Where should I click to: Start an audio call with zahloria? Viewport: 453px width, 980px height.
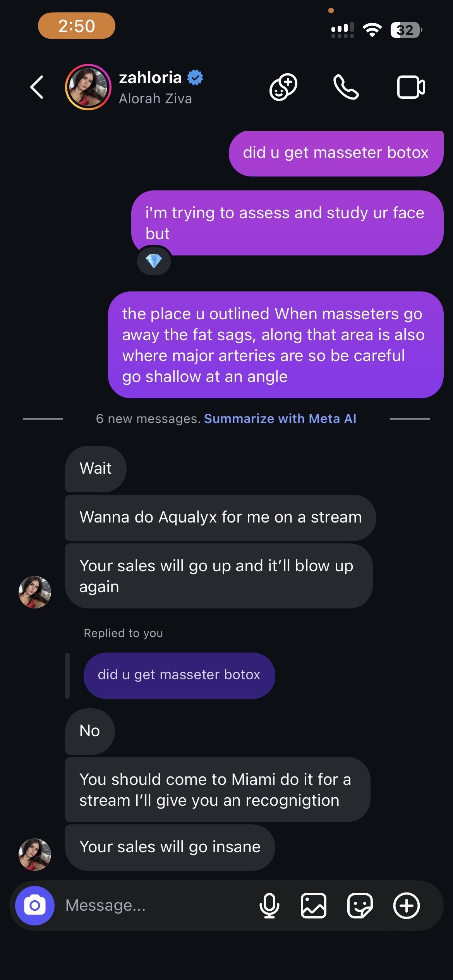(x=346, y=87)
